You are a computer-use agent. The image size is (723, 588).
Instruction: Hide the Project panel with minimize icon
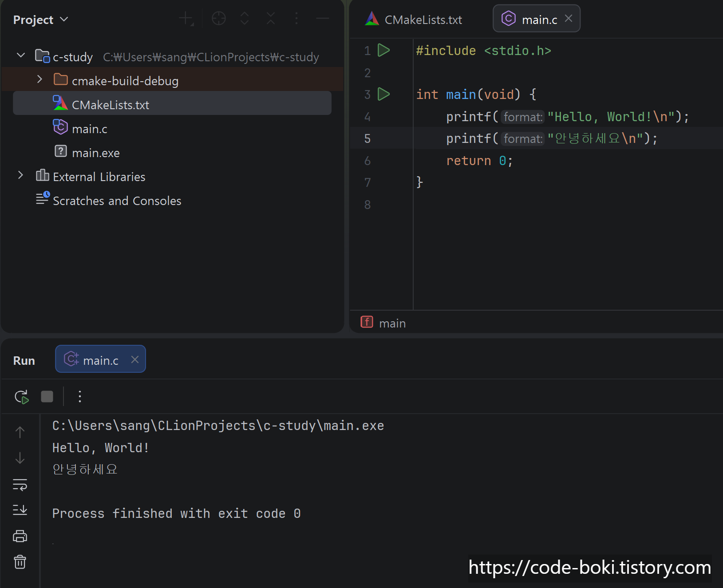(x=322, y=19)
